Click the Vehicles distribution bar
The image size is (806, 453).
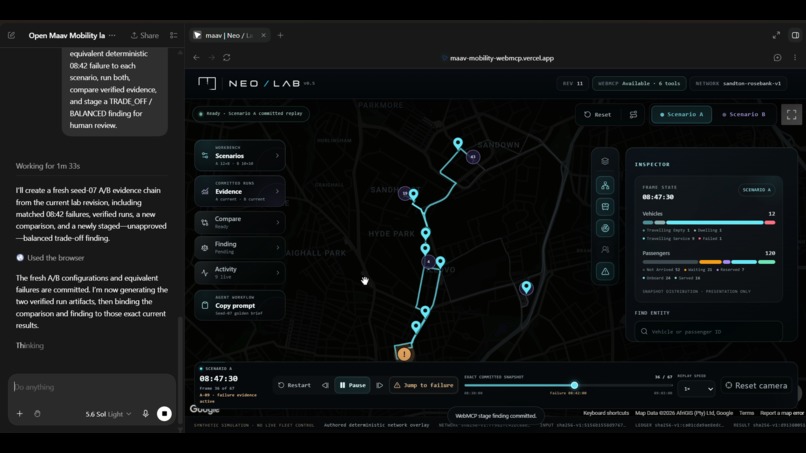(708, 223)
